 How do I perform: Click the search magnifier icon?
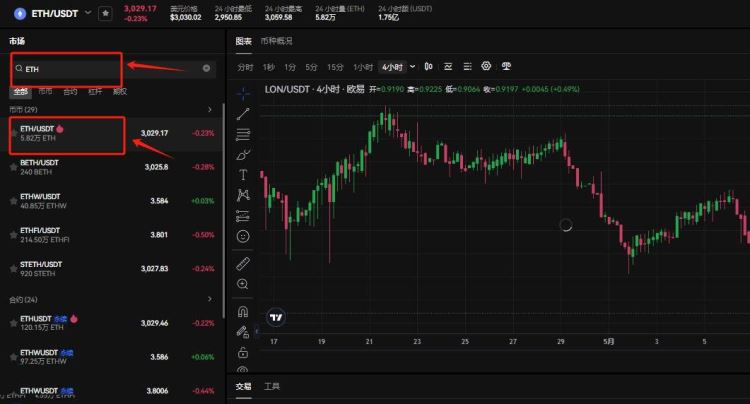[x=19, y=68]
